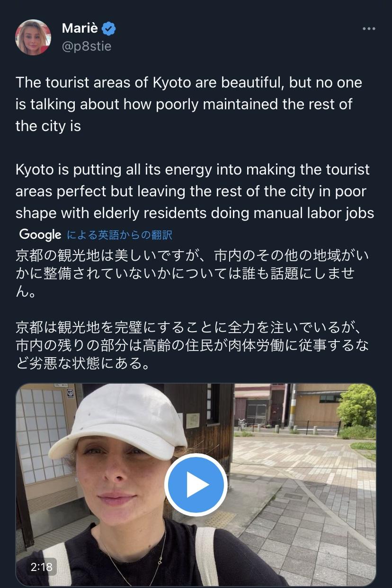The image size is (392, 588).
Task: Play the video with the blue play button
Action: 196,485
